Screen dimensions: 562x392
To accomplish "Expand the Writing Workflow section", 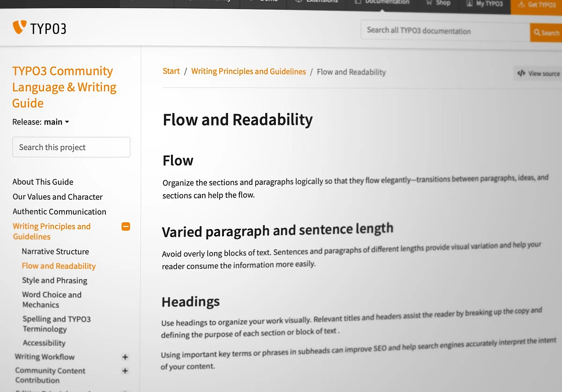I will point(125,357).
